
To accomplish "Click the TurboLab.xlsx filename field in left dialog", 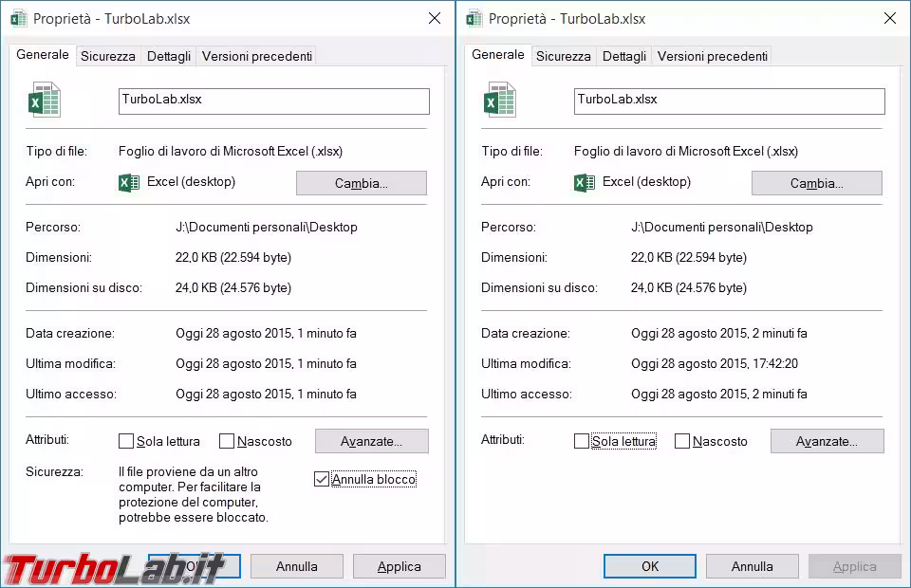I will click(x=273, y=101).
